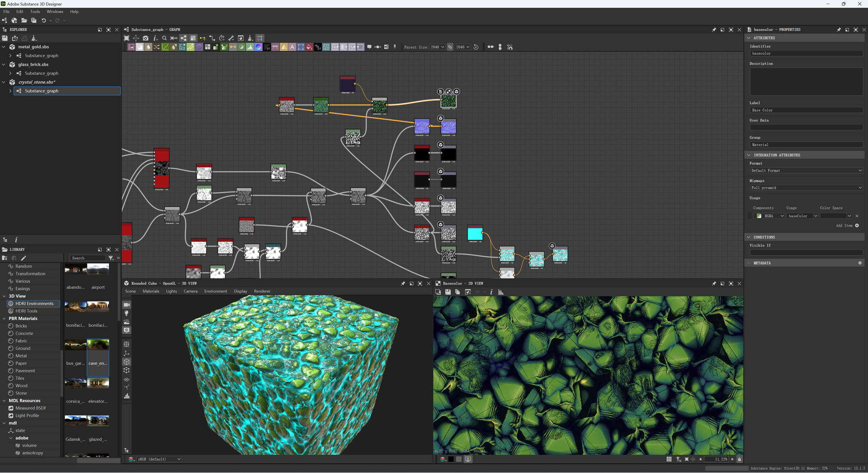
Task: Click the camera screenshot icon in graph toolbar
Action: (145, 39)
